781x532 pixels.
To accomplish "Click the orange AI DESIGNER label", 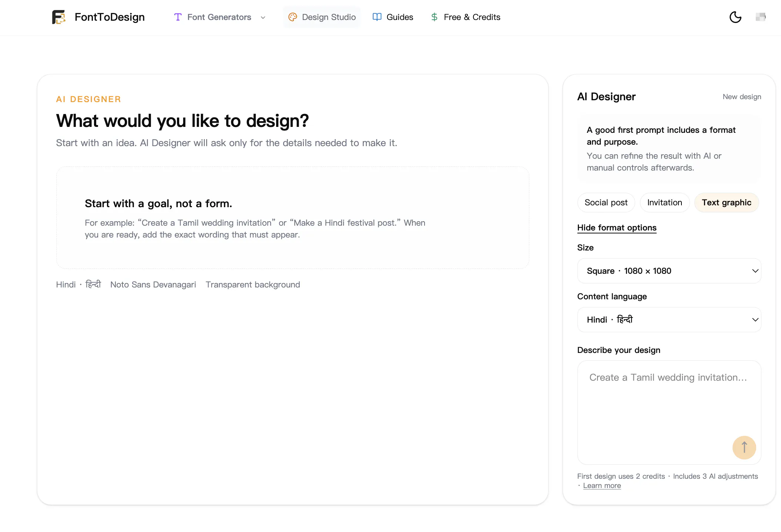I will point(88,99).
